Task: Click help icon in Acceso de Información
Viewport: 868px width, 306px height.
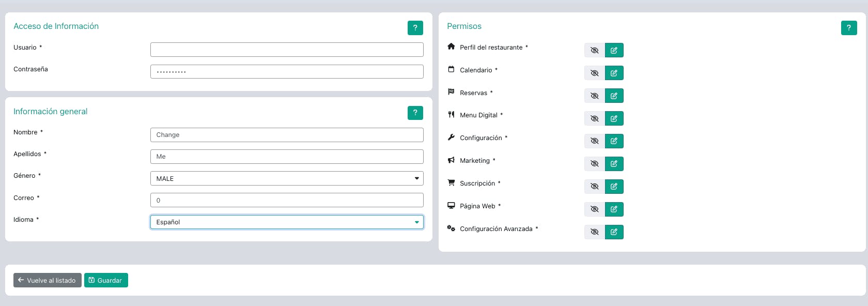Action: (415, 28)
